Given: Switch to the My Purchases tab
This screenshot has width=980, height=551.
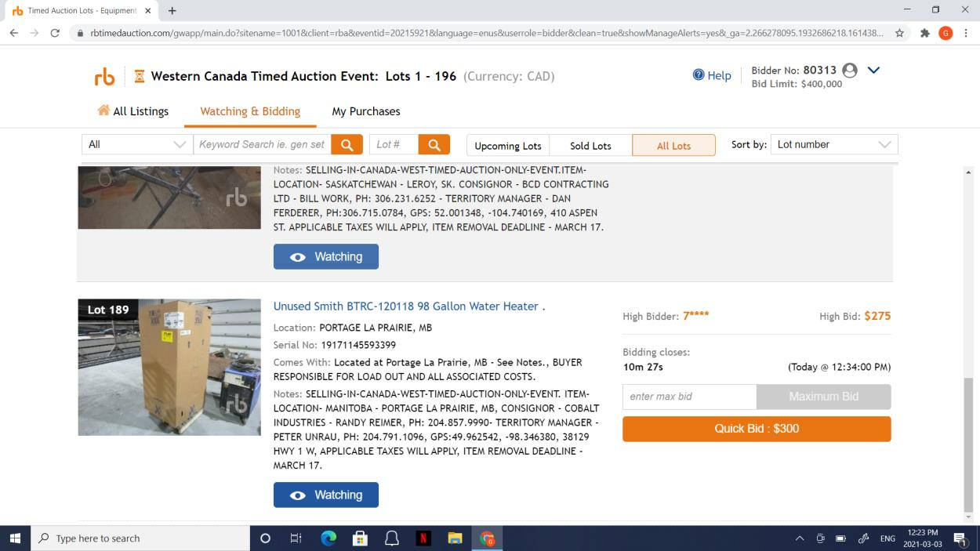Looking at the screenshot, I should [x=366, y=111].
